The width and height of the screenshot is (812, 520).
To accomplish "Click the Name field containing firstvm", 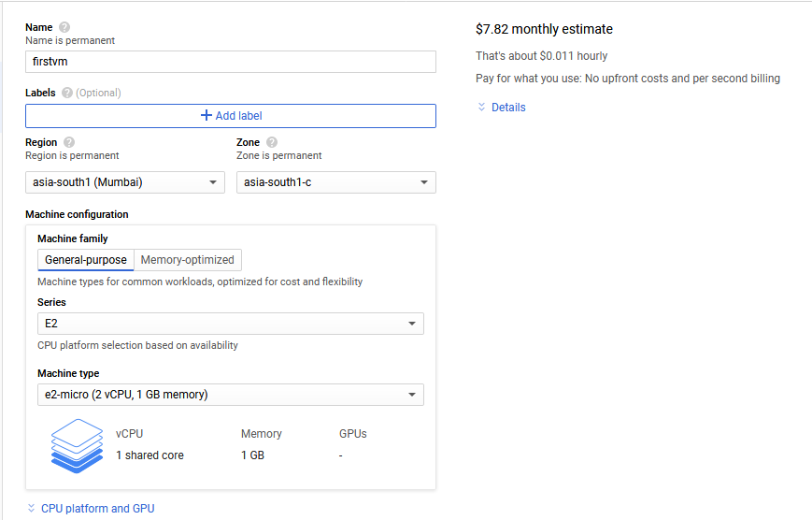I will [230, 62].
